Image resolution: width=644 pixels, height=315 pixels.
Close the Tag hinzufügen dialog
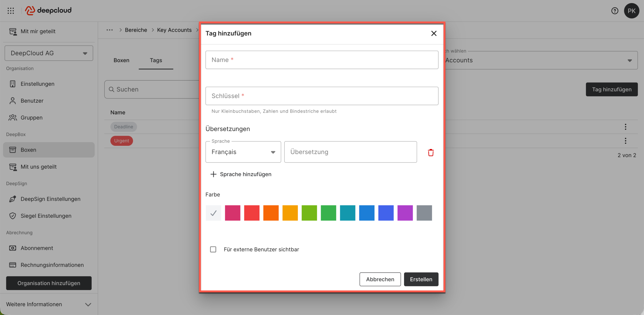[x=434, y=33]
